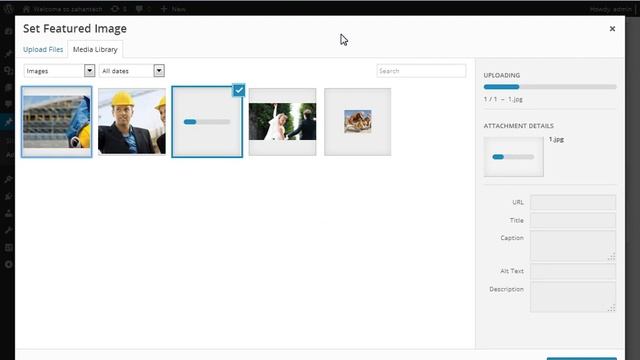Viewport: 640px width, 360px height.
Task: Click the Caption text area
Action: [x=573, y=245]
